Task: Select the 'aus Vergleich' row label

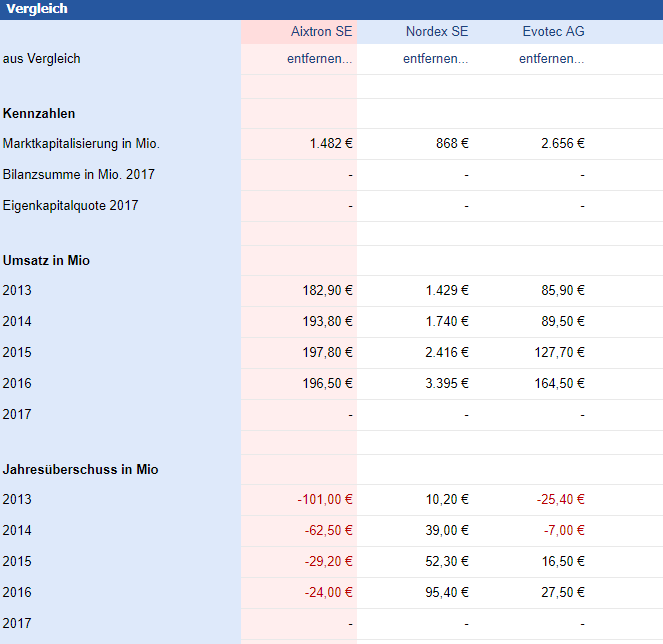Action: click(x=41, y=58)
